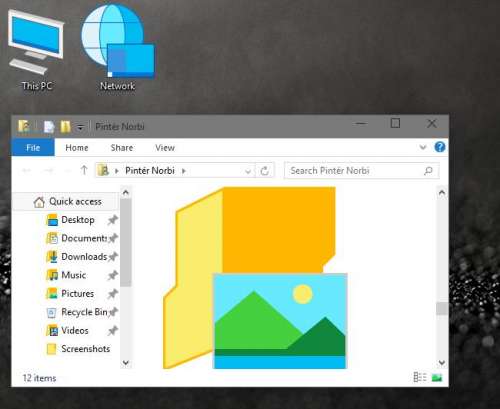This screenshot has height=409, width=500.
Task: Switch to the Home ribbon tab
Action: pyautogui.click(x=77, y=148)
